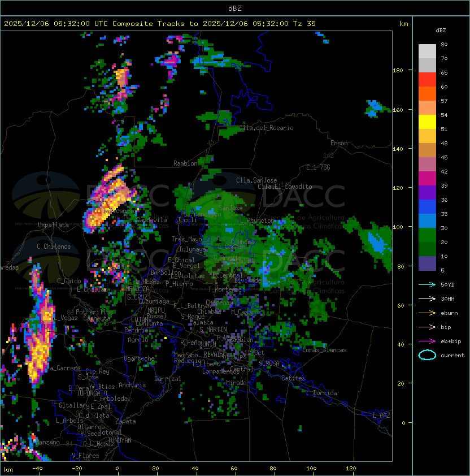Click the TUNUYAN map label

click(120, 440)
